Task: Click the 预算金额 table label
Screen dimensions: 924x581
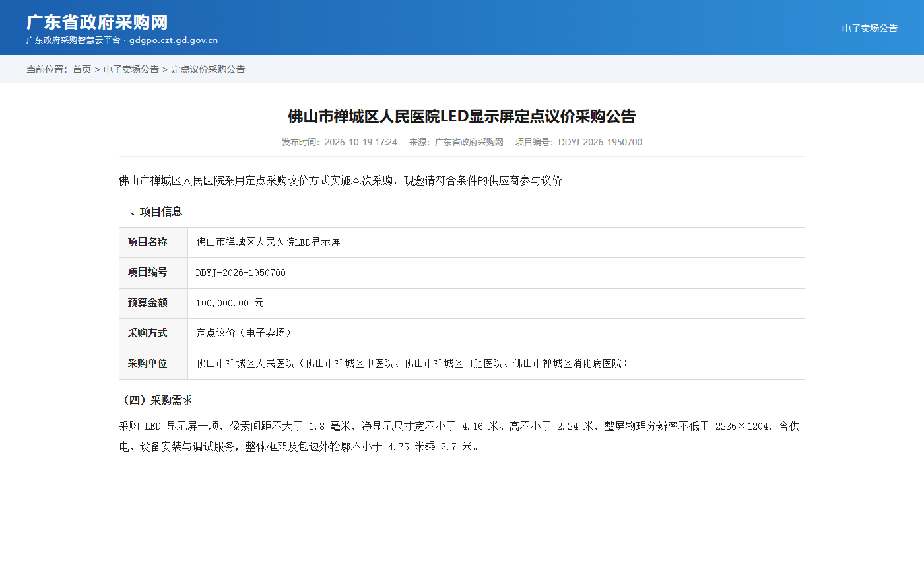Action: tap(148, 303)
